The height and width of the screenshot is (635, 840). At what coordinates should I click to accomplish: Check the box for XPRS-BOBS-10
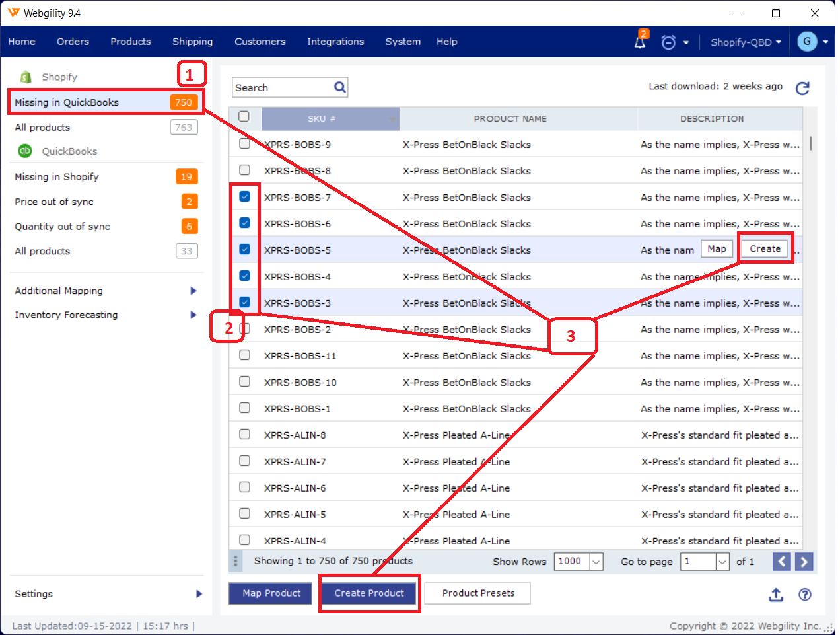point(244,381)
